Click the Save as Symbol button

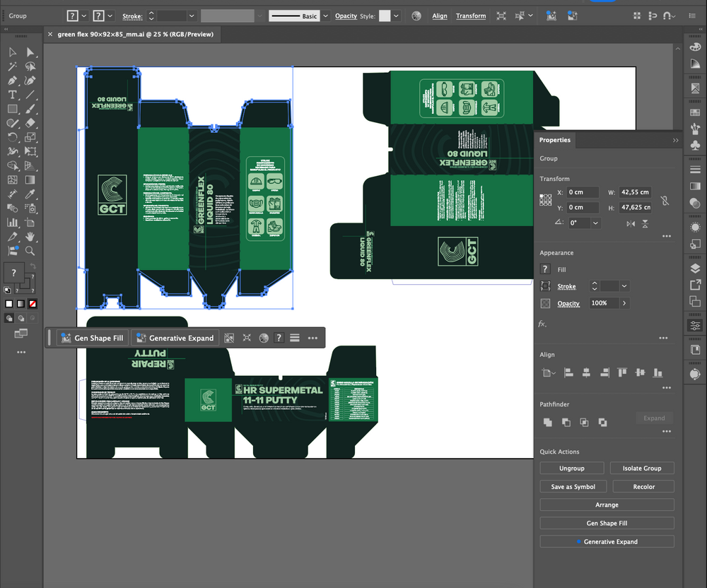[x=573, y=487]
